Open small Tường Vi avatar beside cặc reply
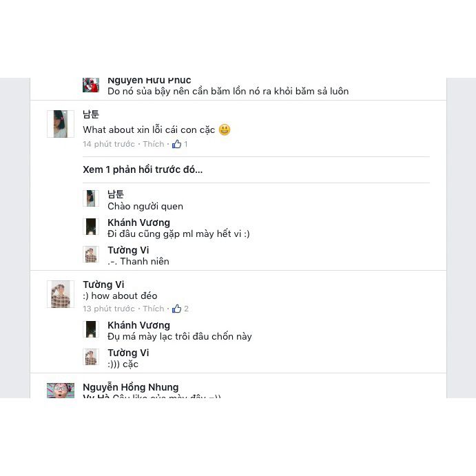The height and width of the screenshot is (476, 476). tap(91, 357)
